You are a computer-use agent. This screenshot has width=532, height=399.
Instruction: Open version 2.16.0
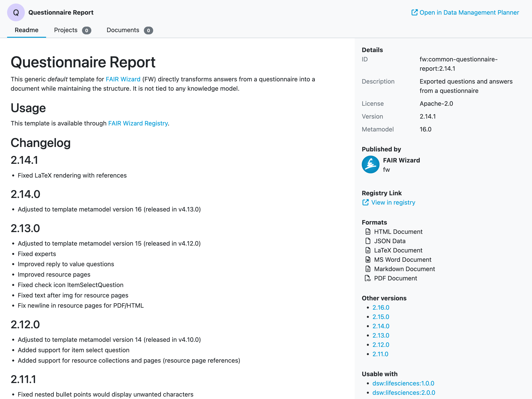[x=381, y=307]
